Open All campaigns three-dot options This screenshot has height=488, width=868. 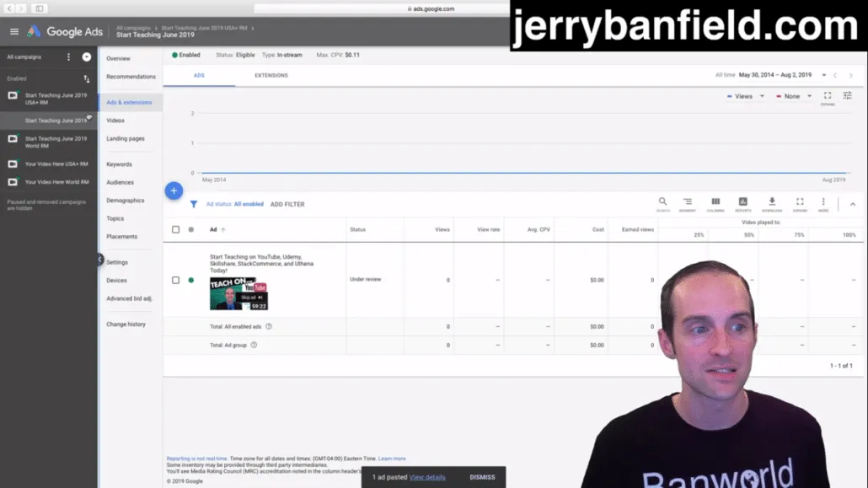pyautogui.click(x=68, y=56)
